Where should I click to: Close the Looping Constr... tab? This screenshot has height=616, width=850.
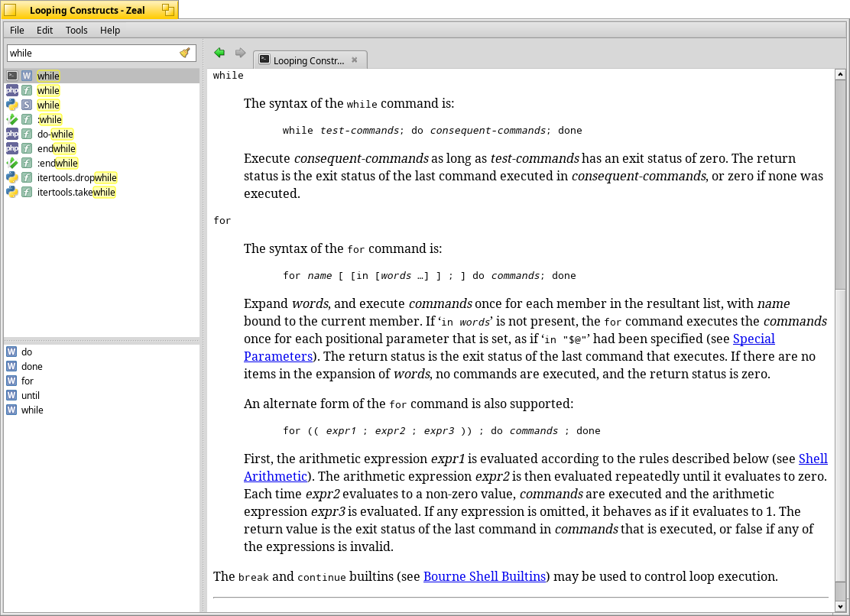(x=354, y=60)
